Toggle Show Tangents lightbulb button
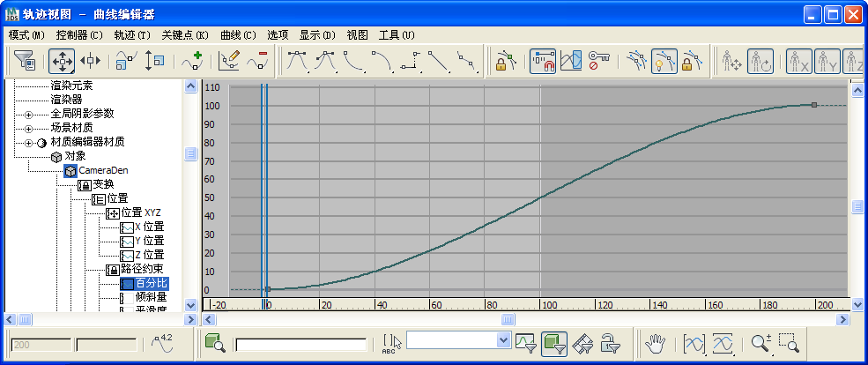Image resolution: width=868 pixels, height=365 pixels. pyautogui.click(x=664, y=61)
